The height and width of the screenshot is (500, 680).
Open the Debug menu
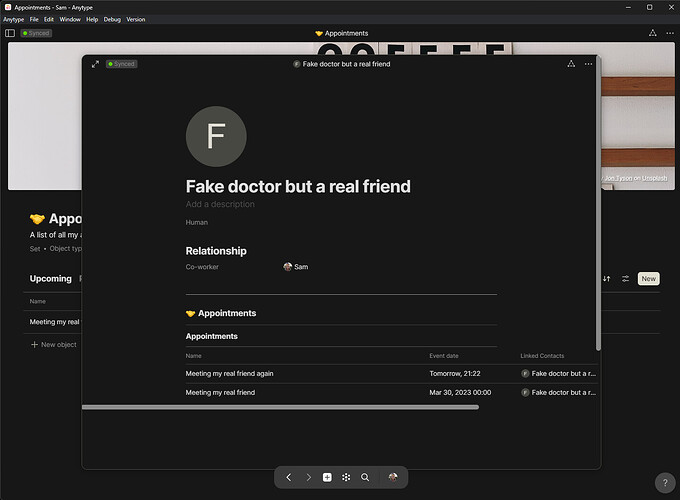click(x=112, y=20)
